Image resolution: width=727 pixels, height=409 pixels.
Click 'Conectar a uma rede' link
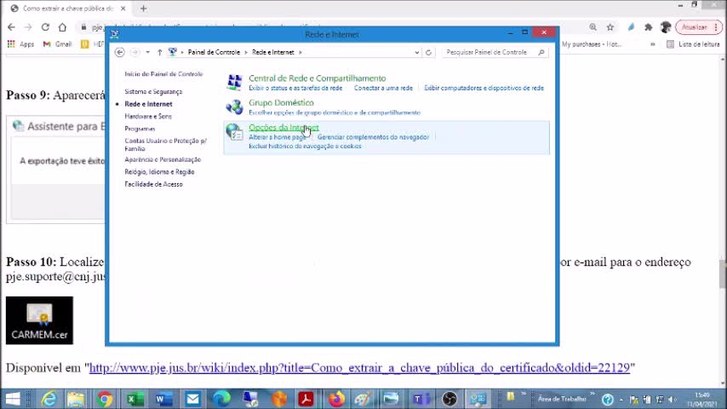pos(383,88)
